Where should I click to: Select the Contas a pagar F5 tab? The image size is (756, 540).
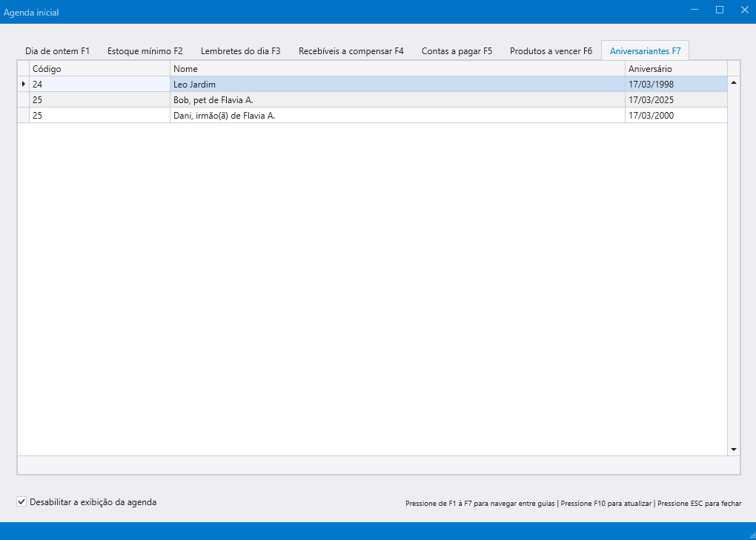[457, 51]
